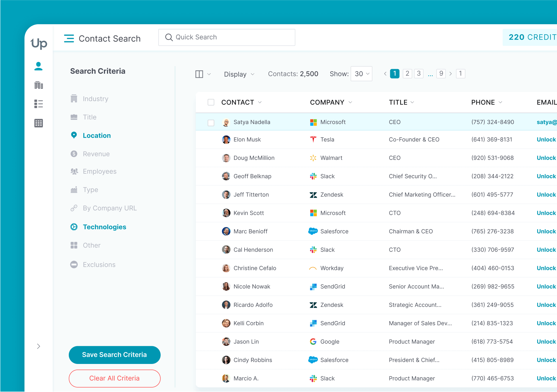Click the magnifier icon in Quick Search

point(169,37)
